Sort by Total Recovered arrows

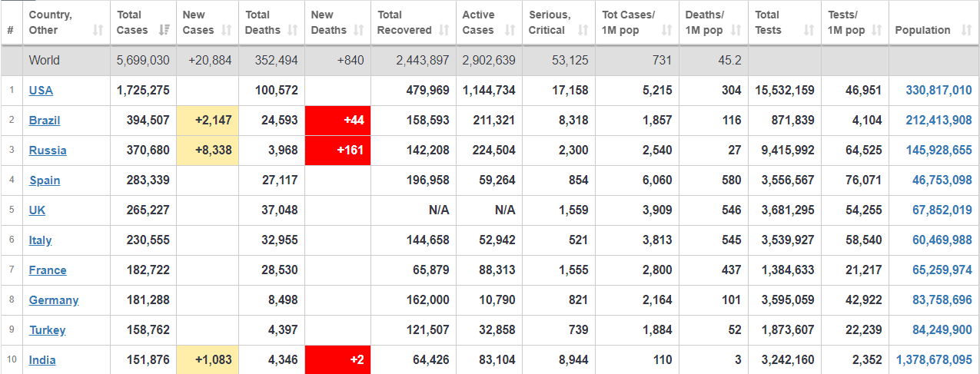(443, 30)
